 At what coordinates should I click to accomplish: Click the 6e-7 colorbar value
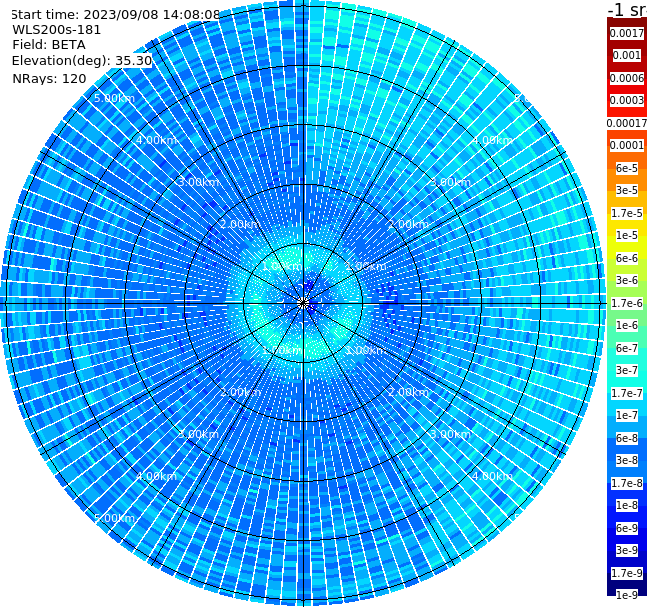[627, 348]
